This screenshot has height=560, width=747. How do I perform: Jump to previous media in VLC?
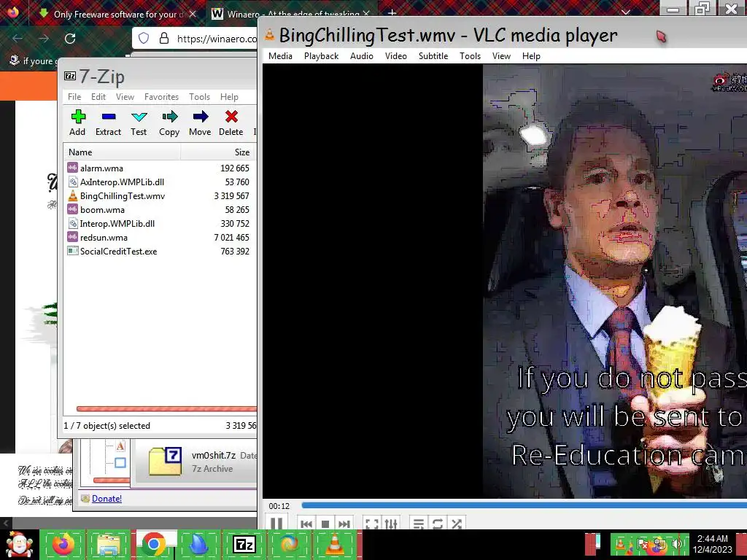coord(306,524)
